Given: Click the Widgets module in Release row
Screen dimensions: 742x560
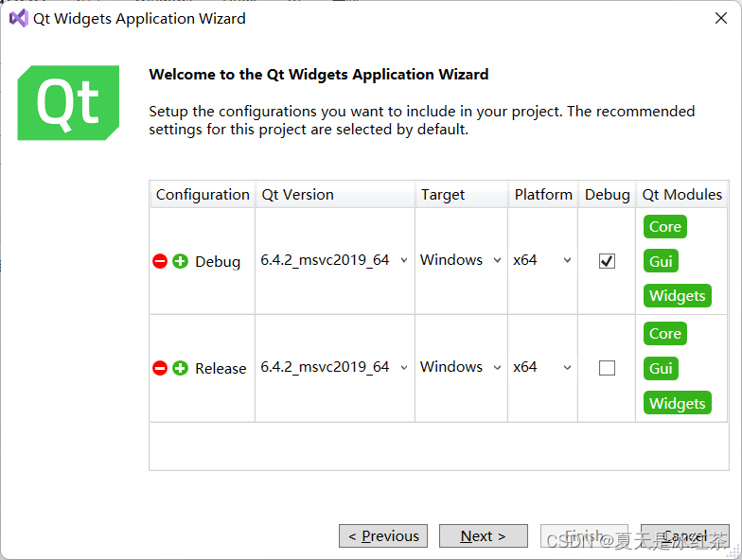Looking at the screenshot, I should coord(678,403).
